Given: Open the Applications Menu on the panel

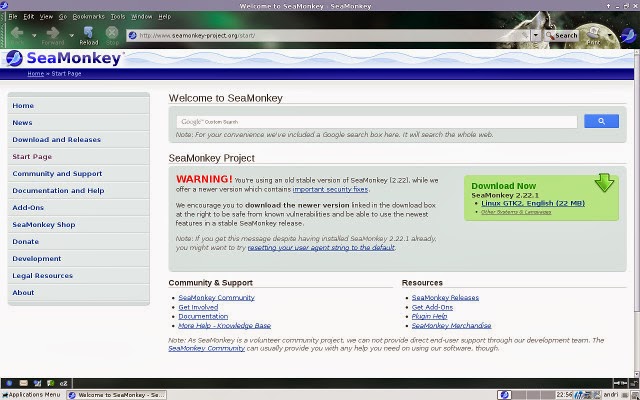Looking at the screenshot, I should (x=31, y=395).
